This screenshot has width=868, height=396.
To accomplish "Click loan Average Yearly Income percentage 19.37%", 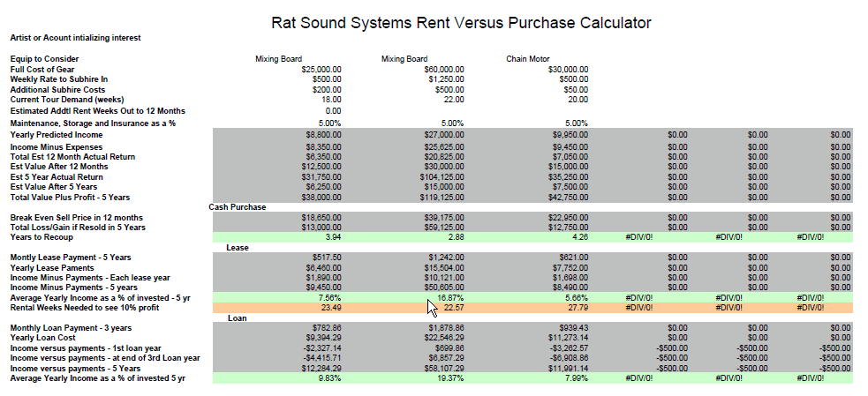I will pos(452,378).
